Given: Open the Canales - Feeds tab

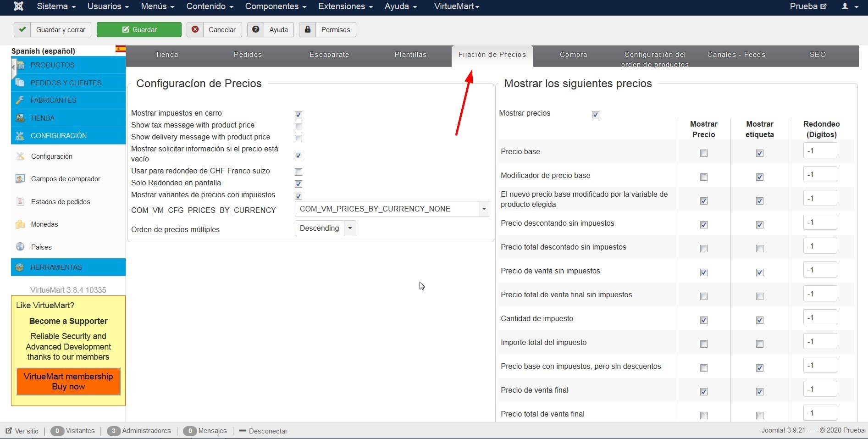Looking at the screenshot, I should click(736, 55).
